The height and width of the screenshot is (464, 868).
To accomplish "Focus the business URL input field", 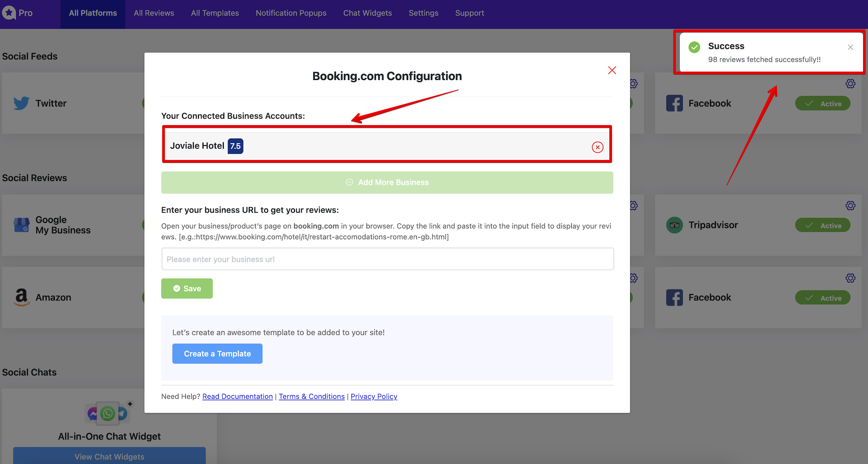I will click(x=388, y=259).
